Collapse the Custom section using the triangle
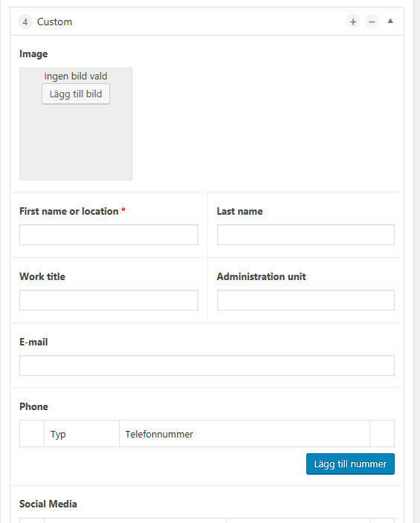This screenshot has height=523, width=420. [x=390, y=21]
